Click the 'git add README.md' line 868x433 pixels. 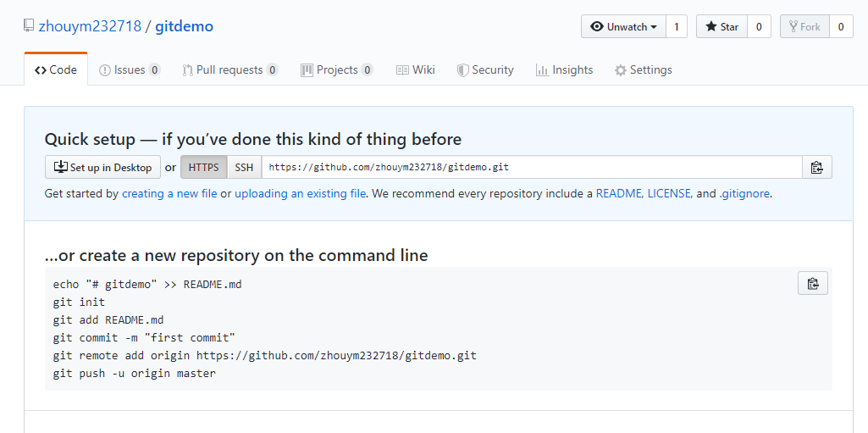coord(108,320)
